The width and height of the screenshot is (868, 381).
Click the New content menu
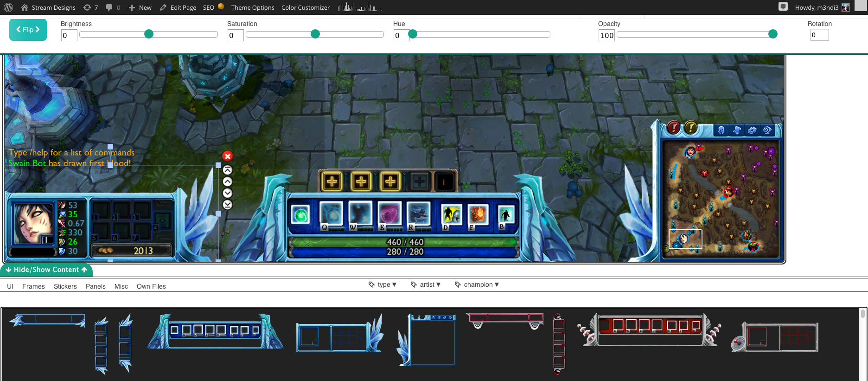pyautogui.click(x=140, y=7)
